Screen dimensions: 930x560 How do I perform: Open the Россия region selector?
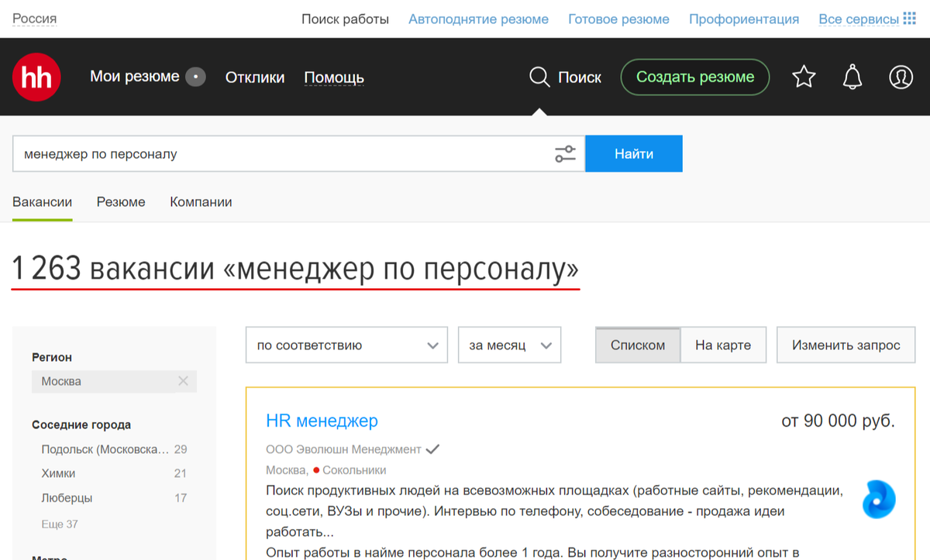(34, 19)
